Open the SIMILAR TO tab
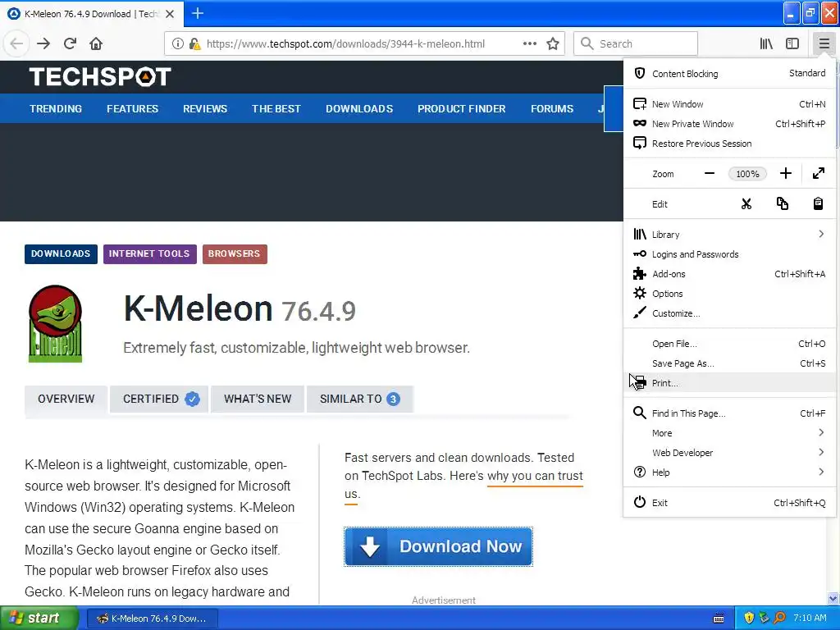 (360, 399)
